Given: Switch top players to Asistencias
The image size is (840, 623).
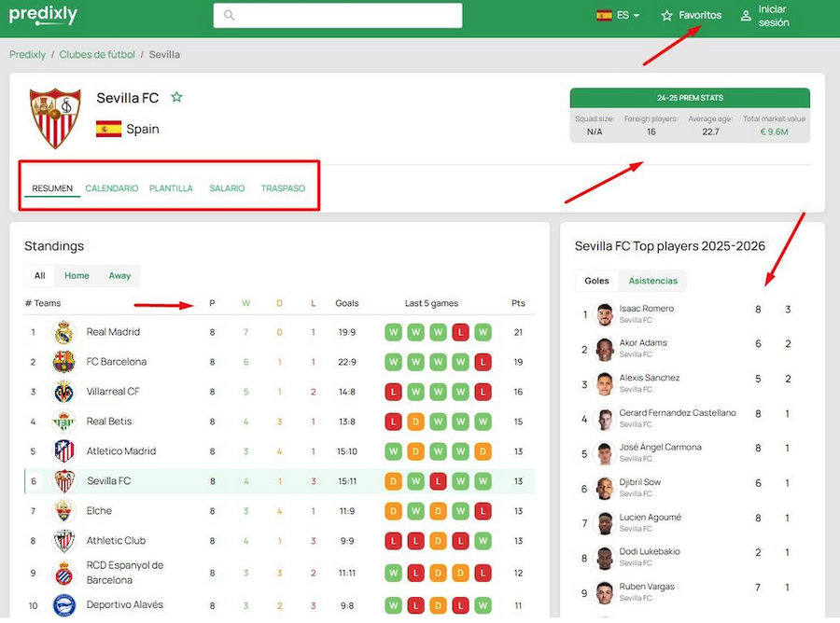Looking at the screenshot, I should coord(652,281).
